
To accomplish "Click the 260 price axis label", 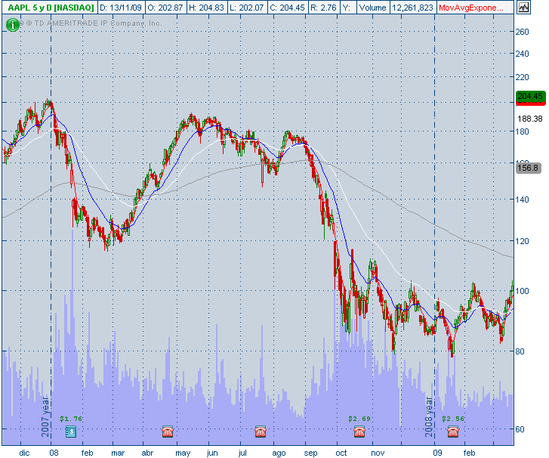I will click(522, 32).
